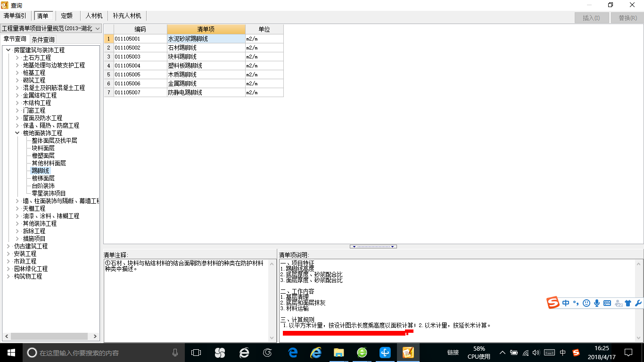Screen dimensions: 644x362
Task: Expand the 桩基工程 tree node
Action: [x=17, y=73]
